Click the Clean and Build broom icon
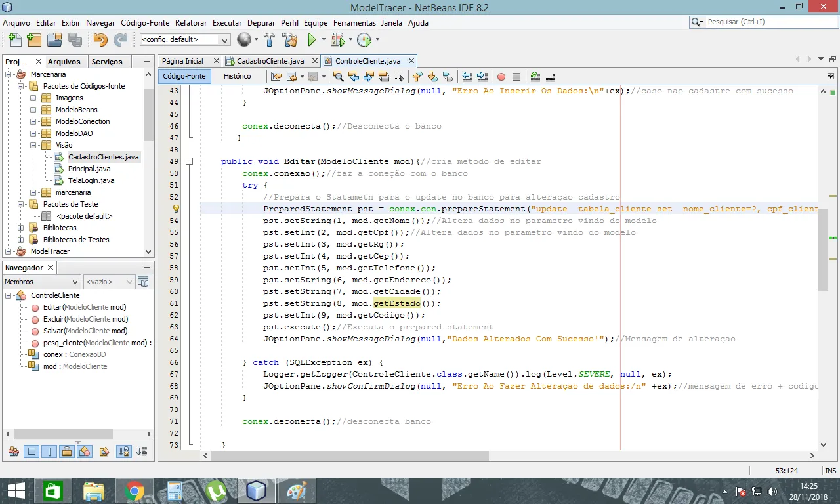 click(x=289, y=40)
